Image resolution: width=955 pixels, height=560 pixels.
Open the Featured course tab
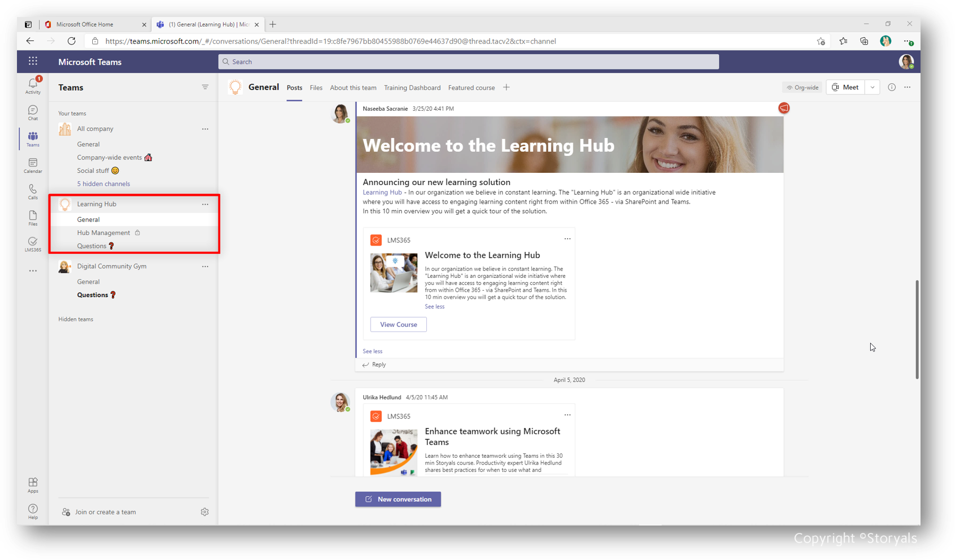click(x=471, y=87)
